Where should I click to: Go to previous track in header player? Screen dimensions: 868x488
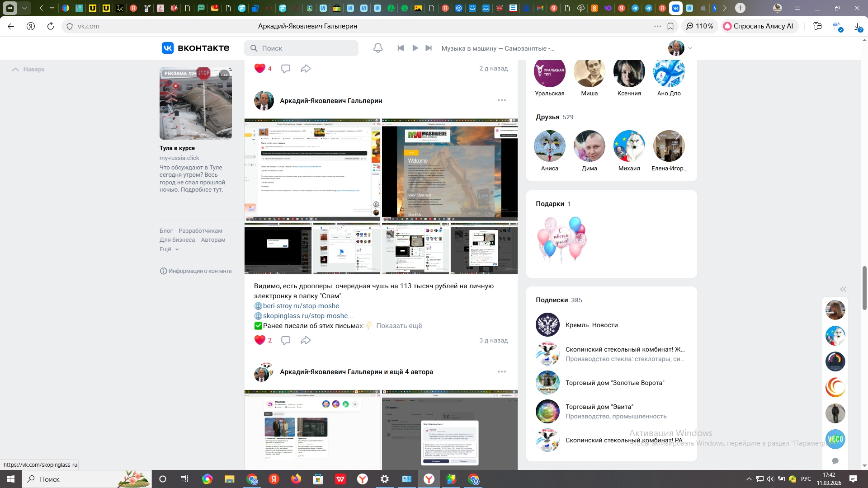401,48
